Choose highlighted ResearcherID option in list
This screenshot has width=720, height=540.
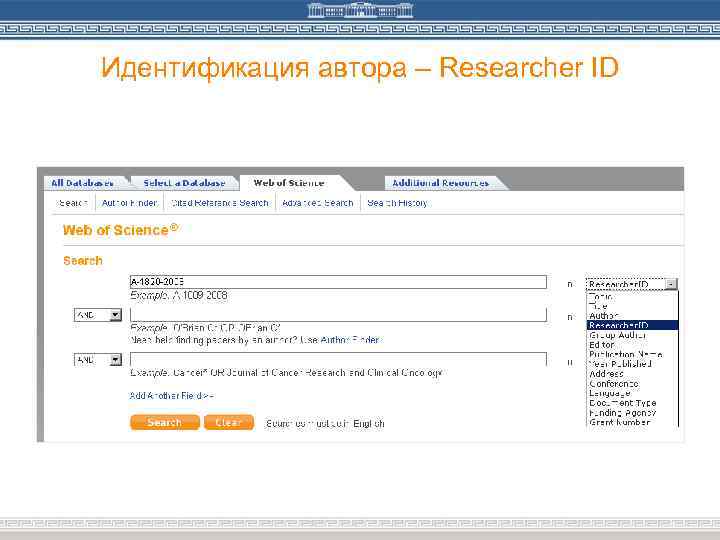click(632, 325)
